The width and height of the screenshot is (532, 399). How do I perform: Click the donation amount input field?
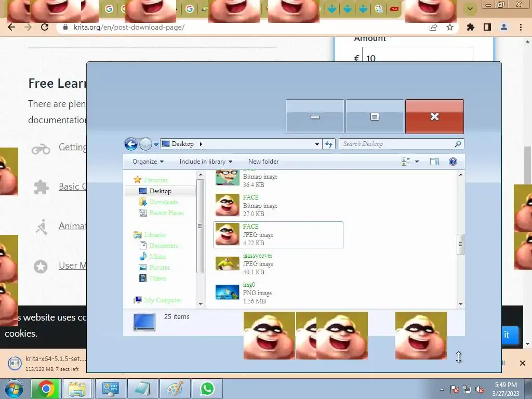(418, 55)
